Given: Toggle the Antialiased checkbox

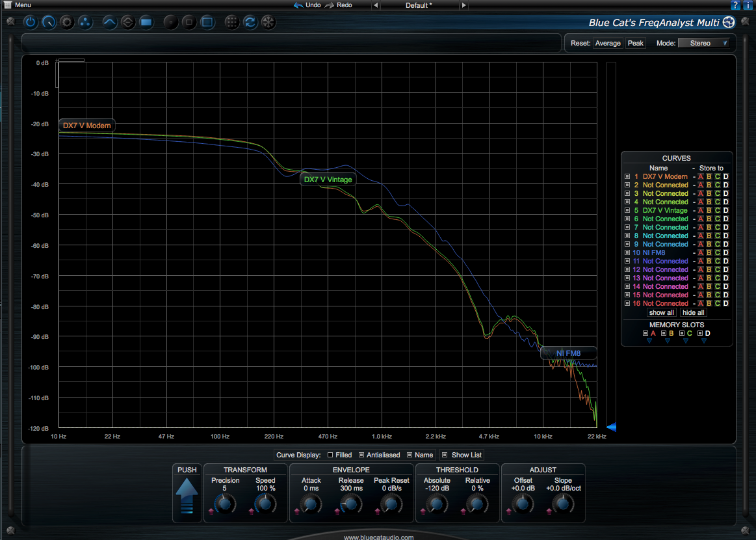Looking at the screenshot, I should [361, 455].
